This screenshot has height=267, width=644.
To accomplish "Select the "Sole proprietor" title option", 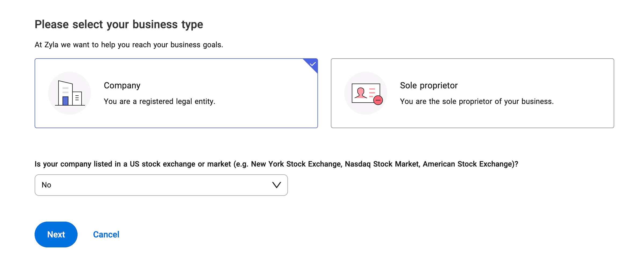I will coord(429,85).
